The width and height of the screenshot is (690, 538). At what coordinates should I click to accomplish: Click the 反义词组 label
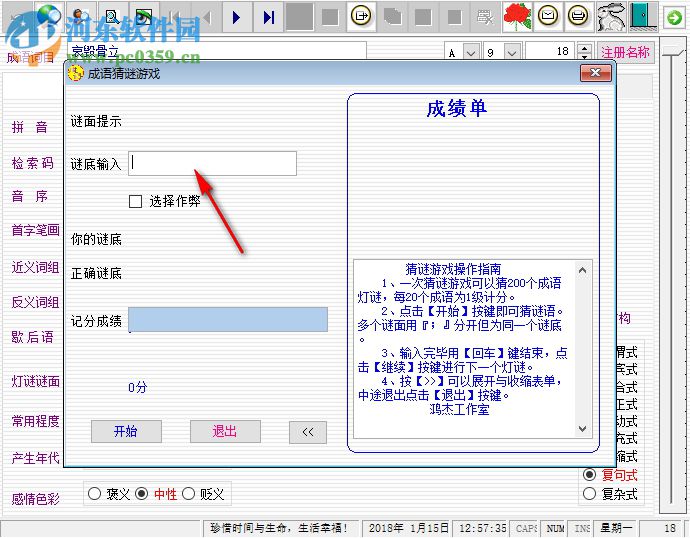click(x=36, y=302)
